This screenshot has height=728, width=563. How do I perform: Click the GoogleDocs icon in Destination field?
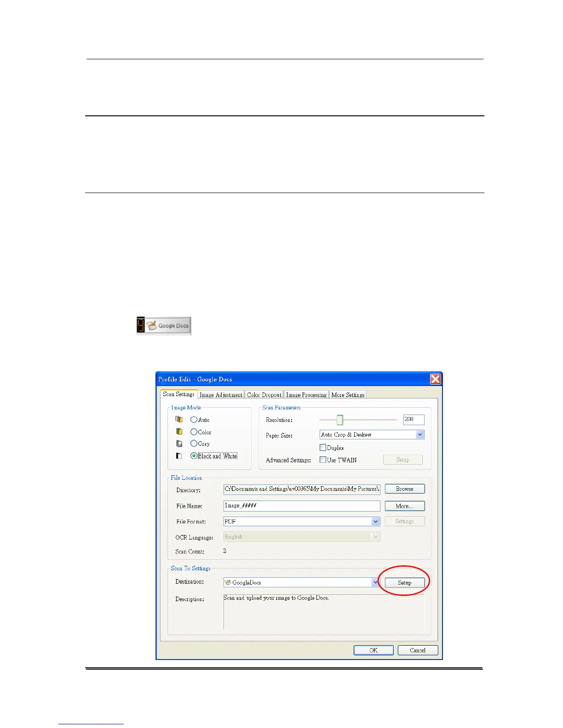pyautogui.click(x=228, y=582)
